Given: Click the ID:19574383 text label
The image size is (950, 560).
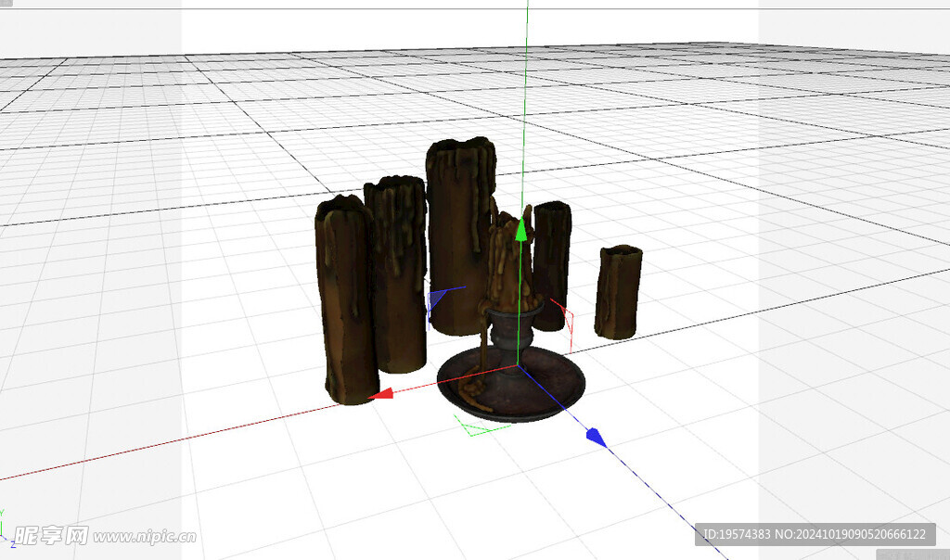Looking at the screenshot, I should pyautogui.click(x=736, y=531).
